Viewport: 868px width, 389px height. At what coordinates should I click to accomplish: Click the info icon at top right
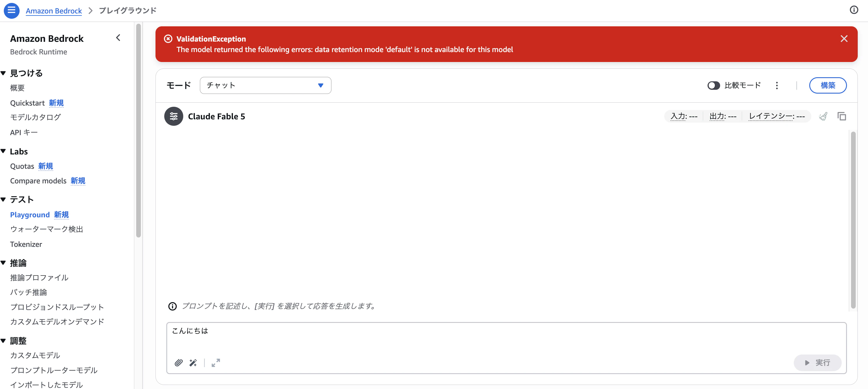coord(853,10)
